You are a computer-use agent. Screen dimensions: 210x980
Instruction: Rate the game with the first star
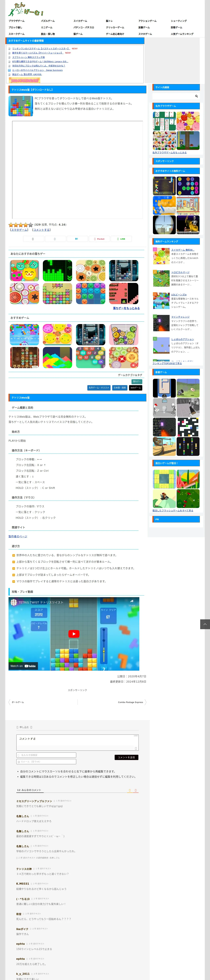11,225
